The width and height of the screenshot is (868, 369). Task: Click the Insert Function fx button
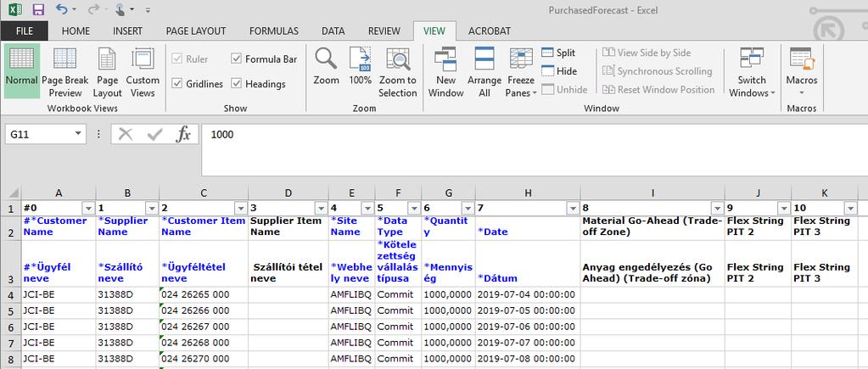pos(183,134)
